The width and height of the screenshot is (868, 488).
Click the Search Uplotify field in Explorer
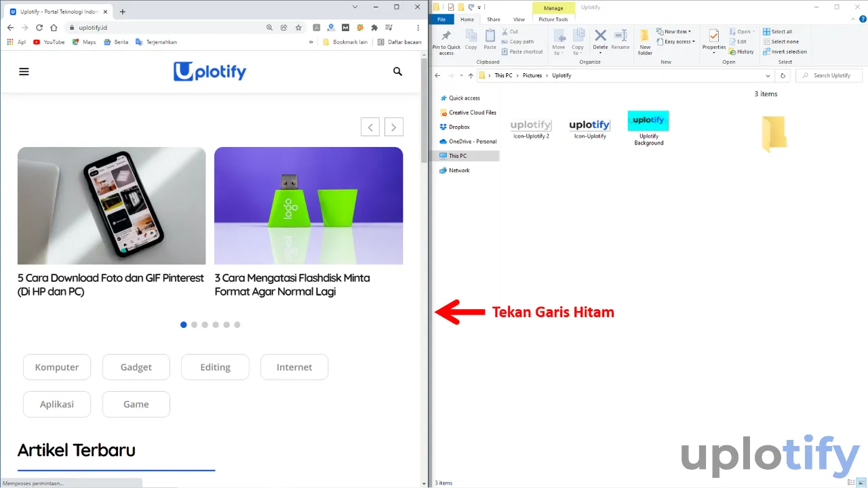click(829, 75)
